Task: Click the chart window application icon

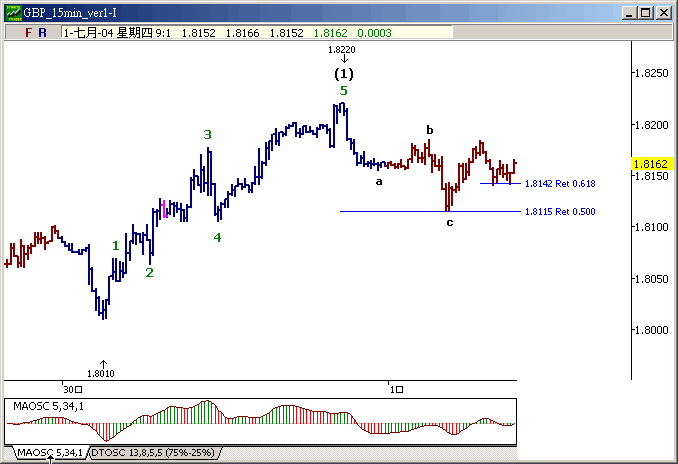Action: [13, 13]
